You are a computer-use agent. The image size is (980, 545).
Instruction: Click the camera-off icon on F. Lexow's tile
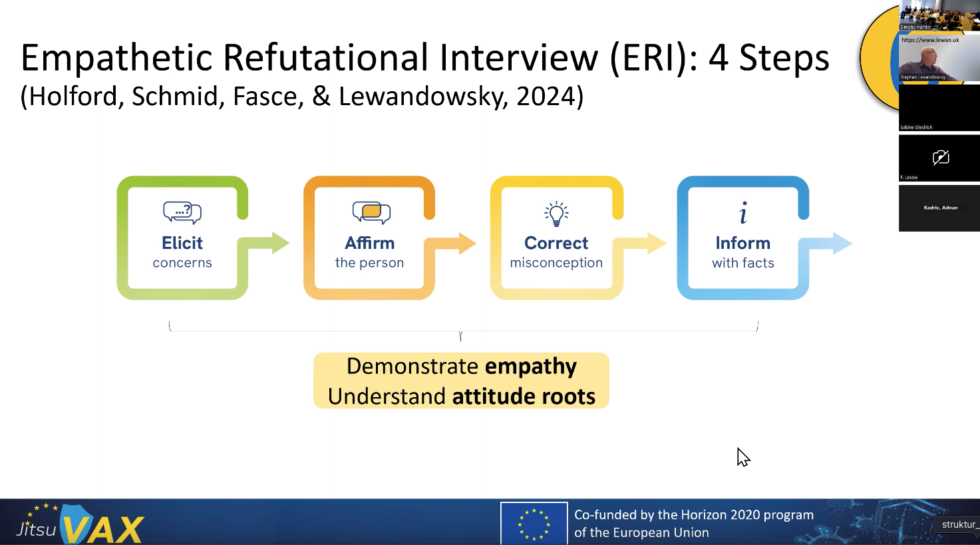point(940,157)
